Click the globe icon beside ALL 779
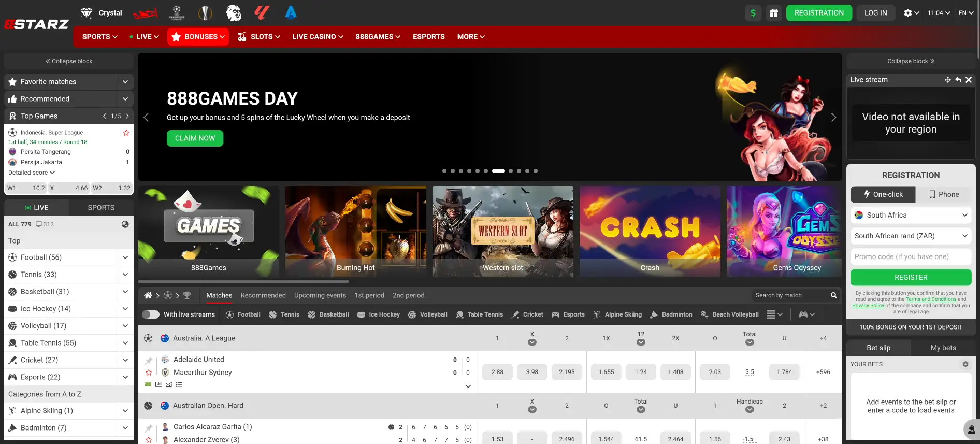The height and width of the screenshot is (444, 980). tap(125, 224)
